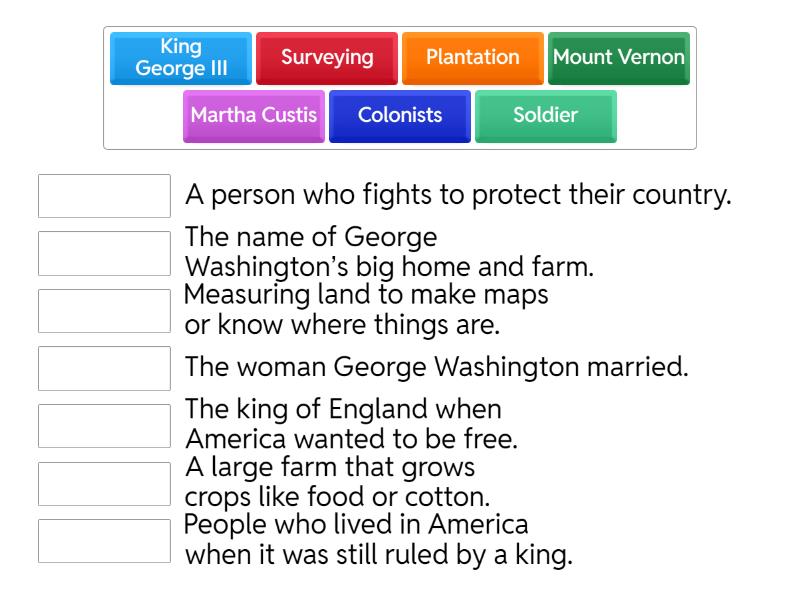Click the answer box for the marriage clue
Screen dimensions: 800x600
(104, 368)
